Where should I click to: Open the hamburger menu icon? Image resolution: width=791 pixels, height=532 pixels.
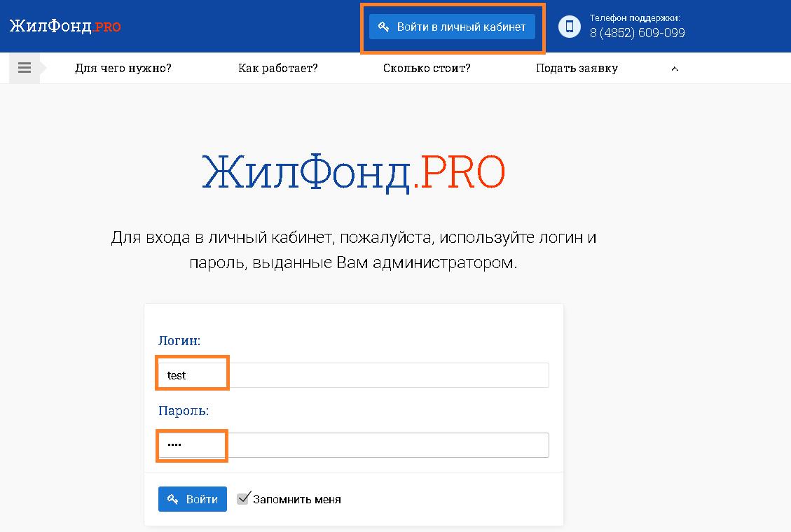[25, 69]
